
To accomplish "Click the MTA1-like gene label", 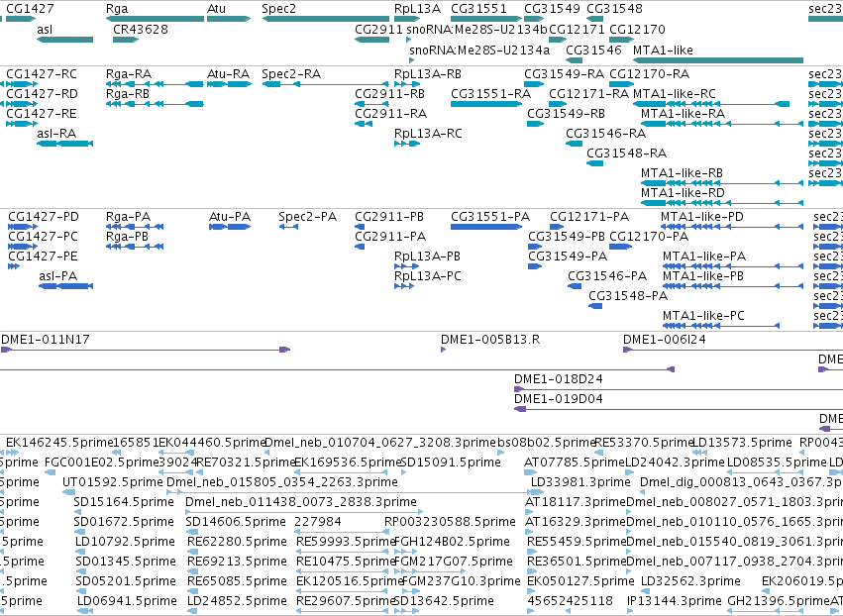I will [x=663, y=50].
